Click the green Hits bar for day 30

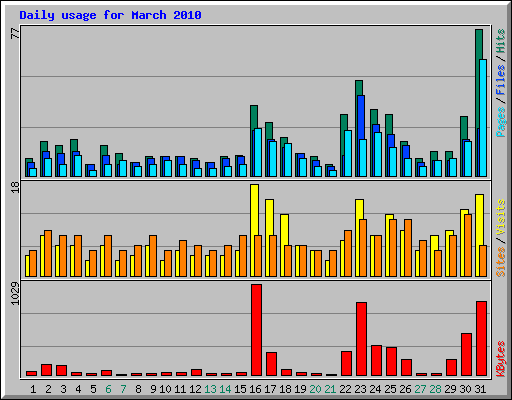tap(464, 128)
